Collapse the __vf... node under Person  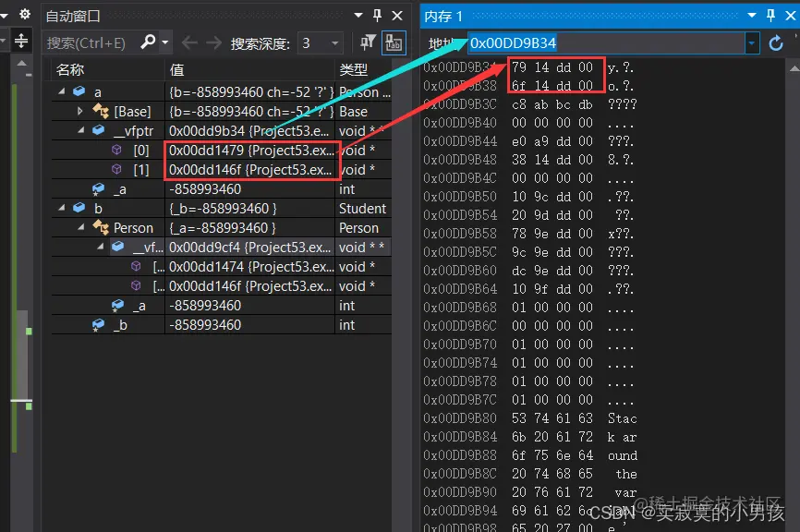pyautogui.click(x=101, y=247)
